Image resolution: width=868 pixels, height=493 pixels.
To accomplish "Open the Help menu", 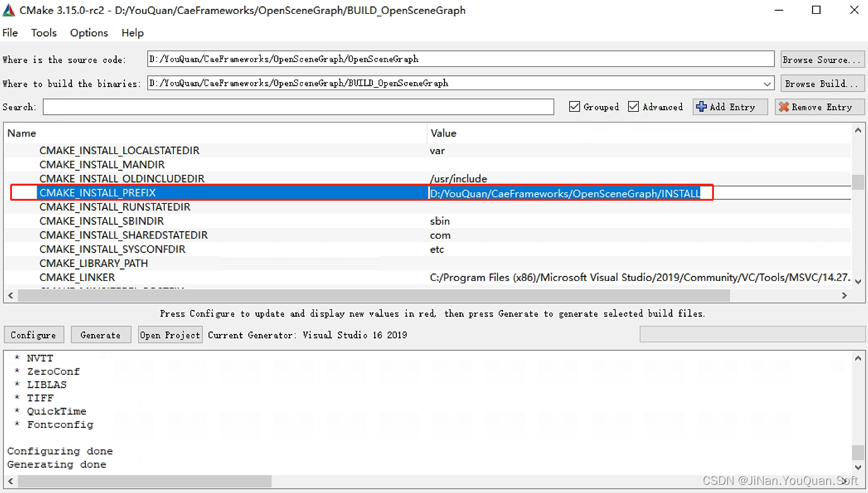I will click(x=133, y=33).
